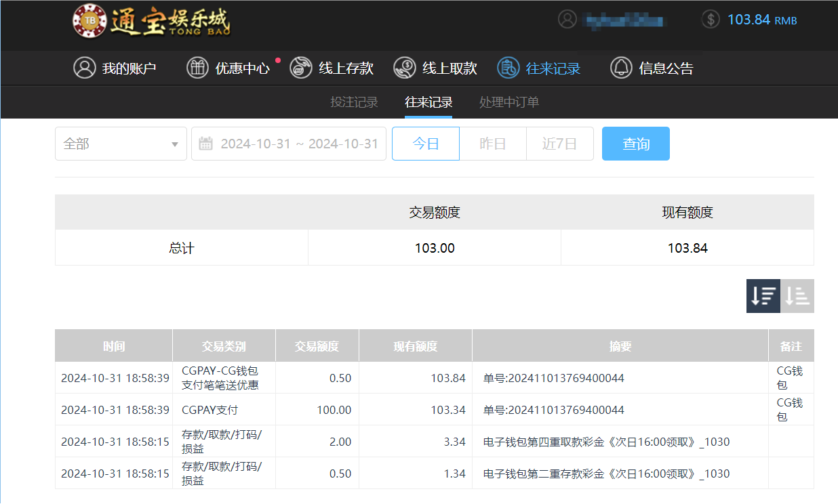This screenshot has width=838, height=504.
Task: Open 线上取款 withdrawal icon
Action: (405, 68)
